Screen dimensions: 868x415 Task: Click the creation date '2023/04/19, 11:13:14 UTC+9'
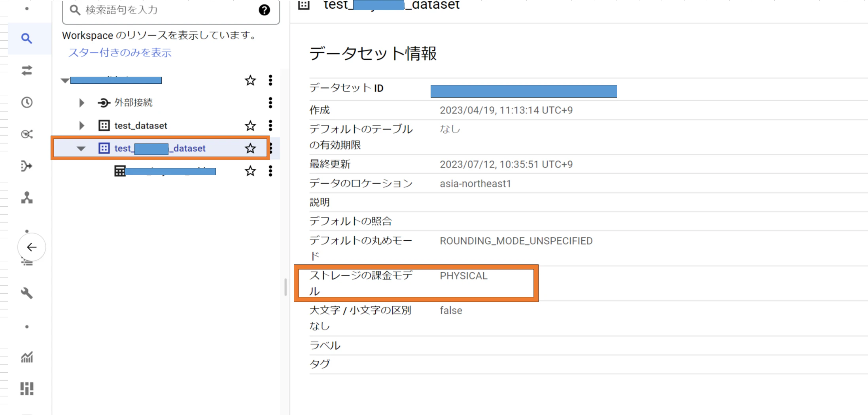point(506,110)
